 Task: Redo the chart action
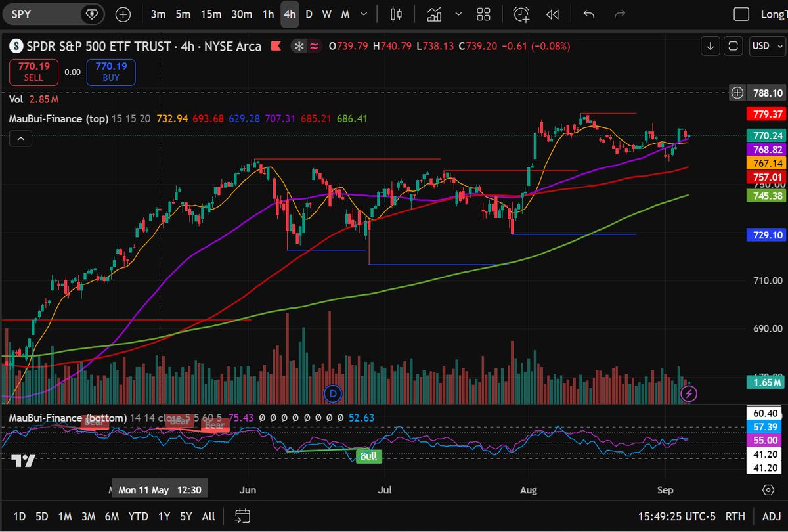[619, 14]
